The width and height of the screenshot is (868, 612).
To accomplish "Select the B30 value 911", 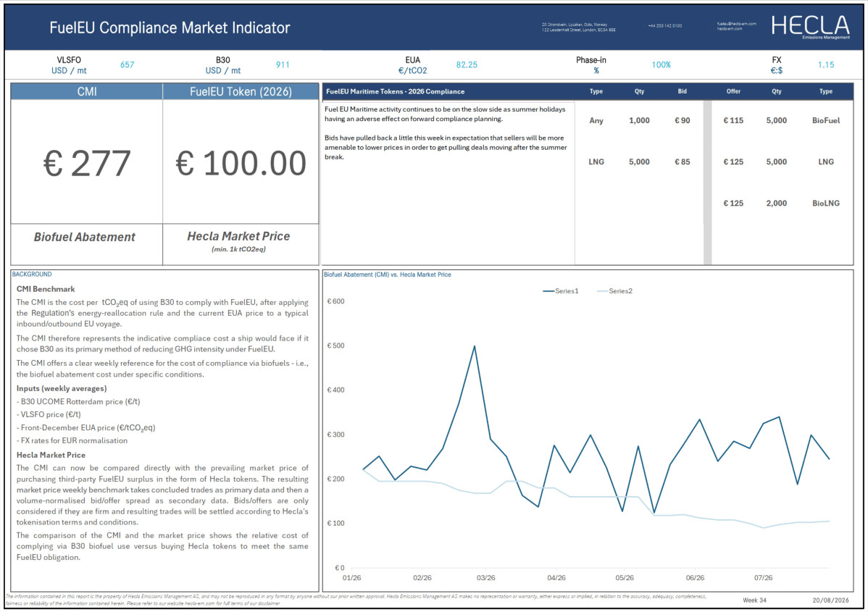I will coord(283,64).
